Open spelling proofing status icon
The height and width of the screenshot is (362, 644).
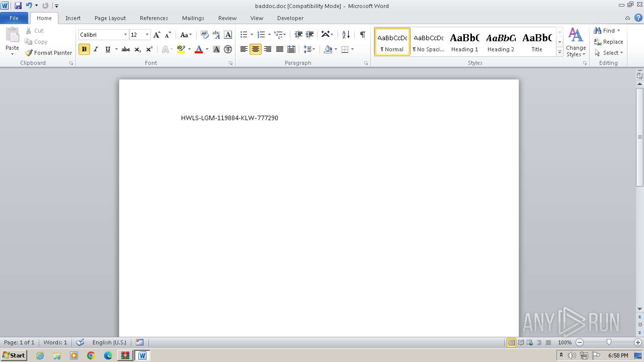(80, 342)
